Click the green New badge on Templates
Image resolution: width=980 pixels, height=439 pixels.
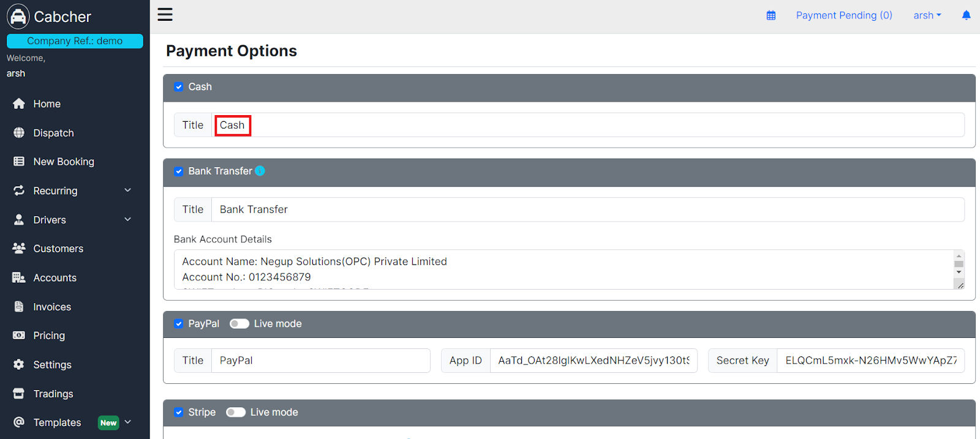[108, 422]
